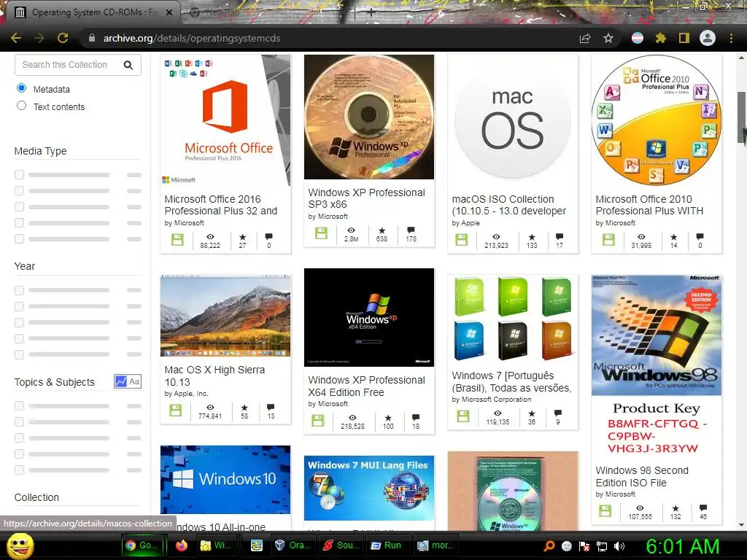Open Firefox from the taskbar
The image size is (747, 560).
(182, 545)
